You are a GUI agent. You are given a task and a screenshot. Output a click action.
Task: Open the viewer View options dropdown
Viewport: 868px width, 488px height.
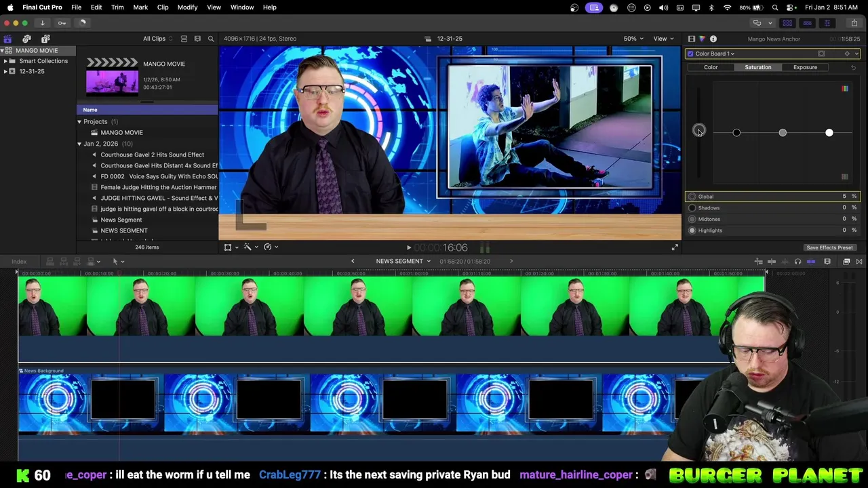(663, 39)
